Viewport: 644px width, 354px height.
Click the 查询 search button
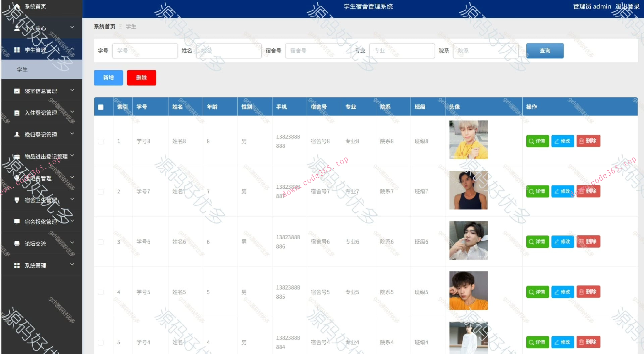[x=545, y=50]
